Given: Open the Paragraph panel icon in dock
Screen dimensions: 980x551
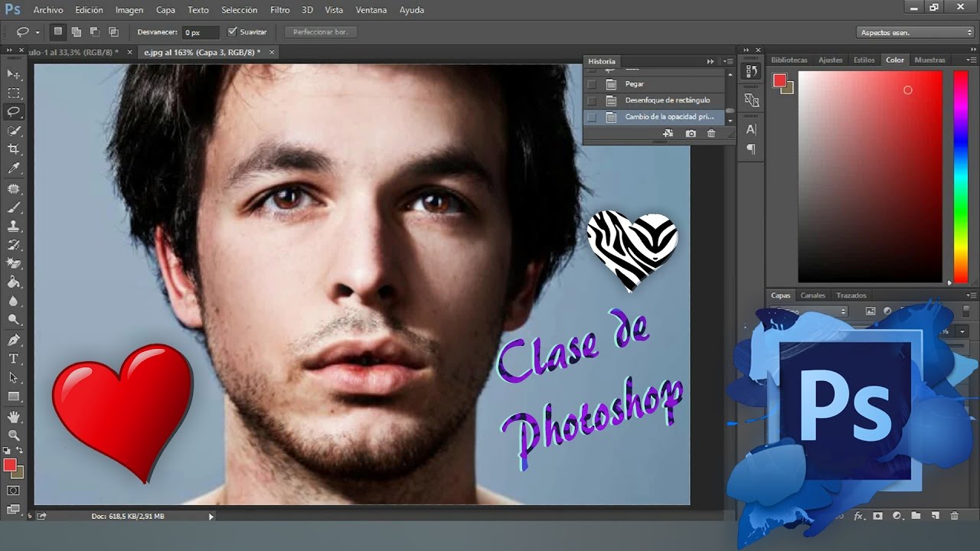Looking at the screenshot, I should (x=751, y=149).
